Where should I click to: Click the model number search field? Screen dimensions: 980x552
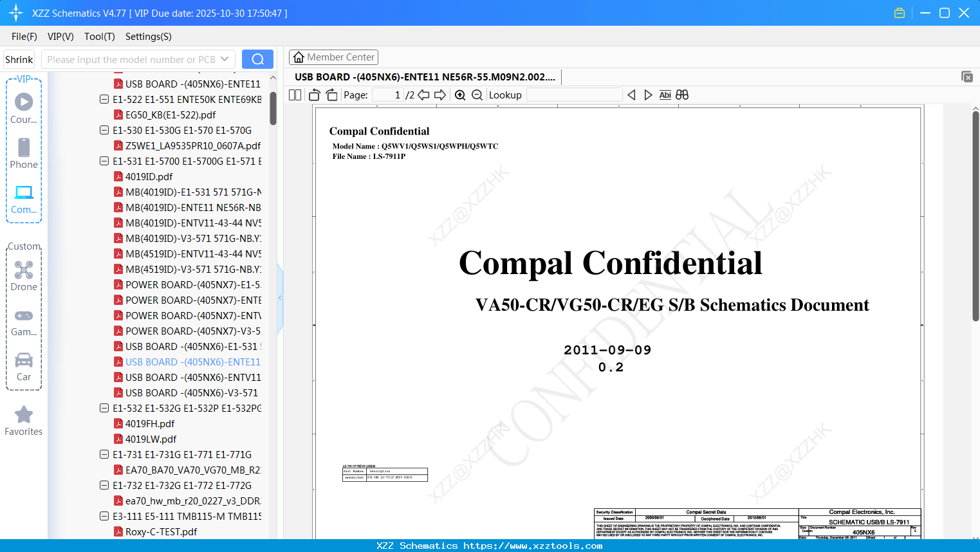tap(131, 59)
